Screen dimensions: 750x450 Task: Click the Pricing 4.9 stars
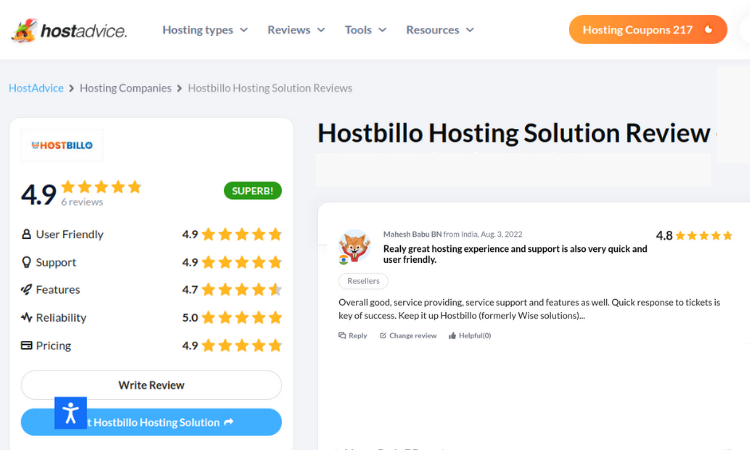point(242,345)
